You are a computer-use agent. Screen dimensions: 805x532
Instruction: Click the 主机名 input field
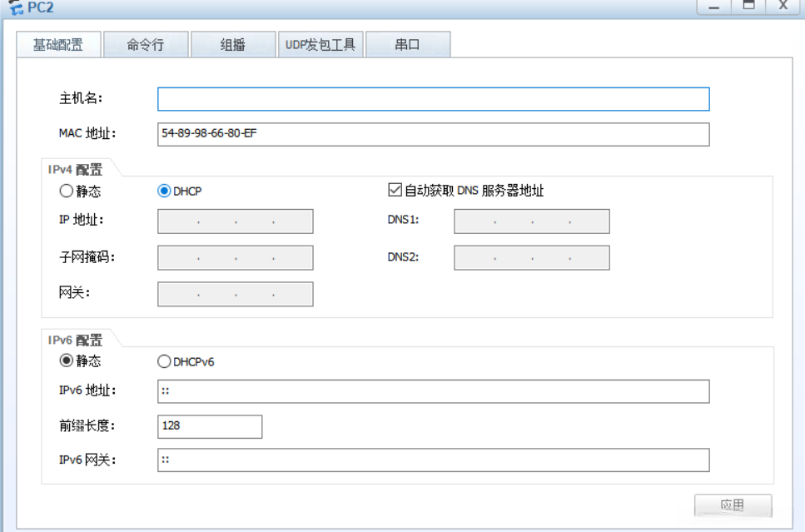point(434,99)
